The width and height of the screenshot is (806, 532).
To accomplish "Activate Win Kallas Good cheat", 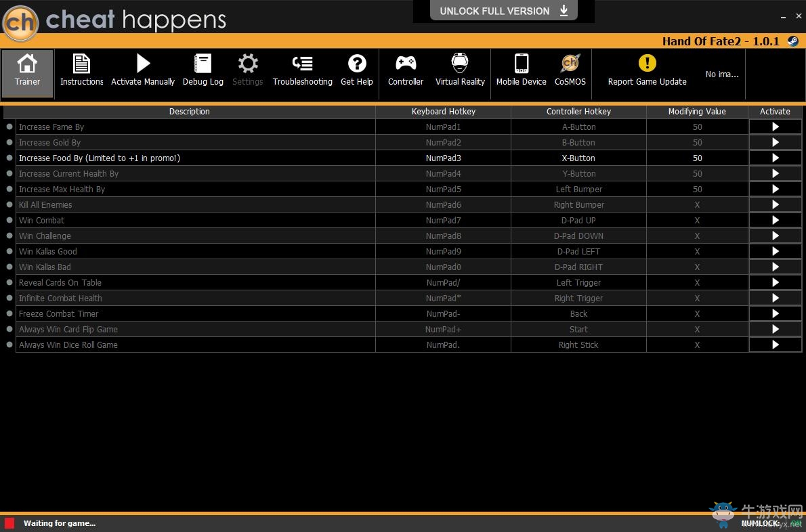I will 775,251.
